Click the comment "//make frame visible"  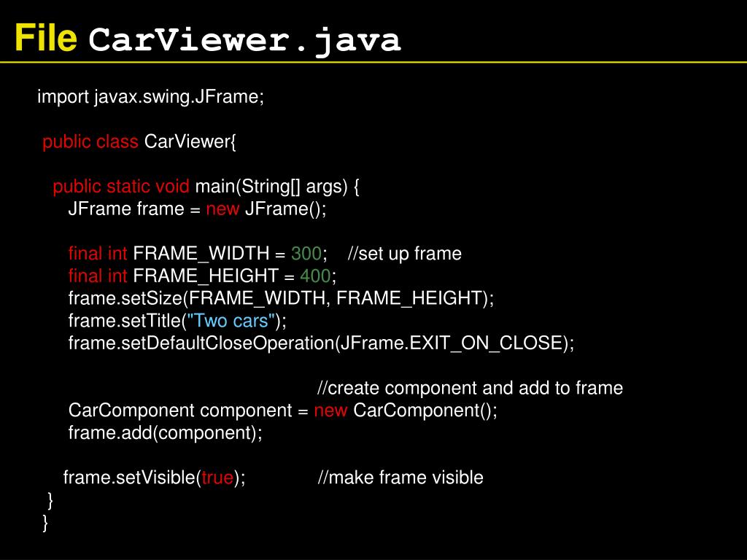tap(400, 478)
